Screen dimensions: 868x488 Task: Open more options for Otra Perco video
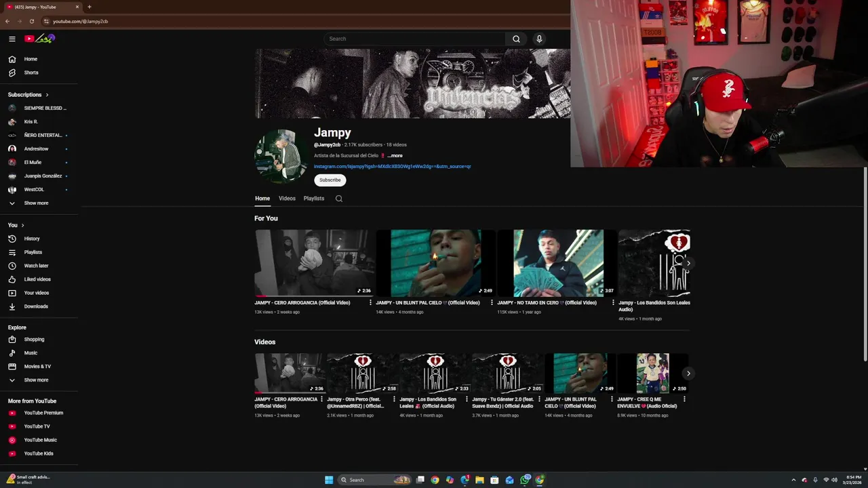(394, 399)
